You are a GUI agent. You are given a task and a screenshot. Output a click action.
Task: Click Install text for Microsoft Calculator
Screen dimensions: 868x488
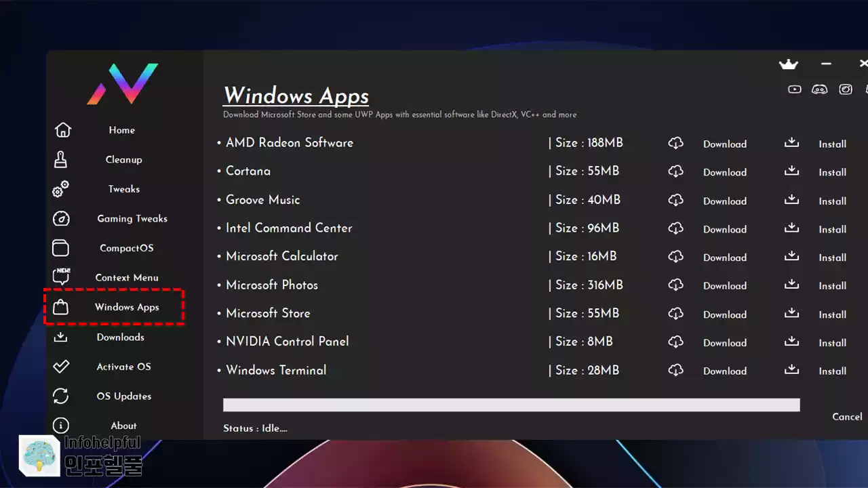(832, 258)
